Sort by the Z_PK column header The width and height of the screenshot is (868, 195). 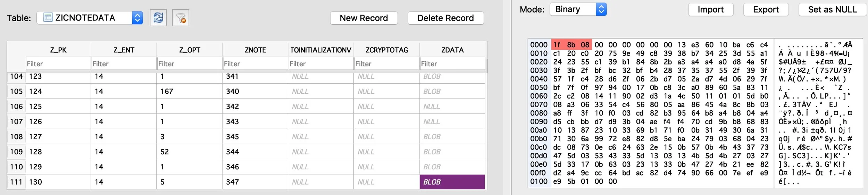58,50
